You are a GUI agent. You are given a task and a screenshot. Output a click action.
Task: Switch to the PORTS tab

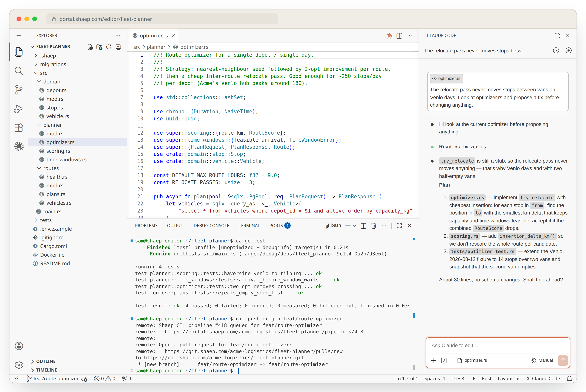click(x=279, y=226)
